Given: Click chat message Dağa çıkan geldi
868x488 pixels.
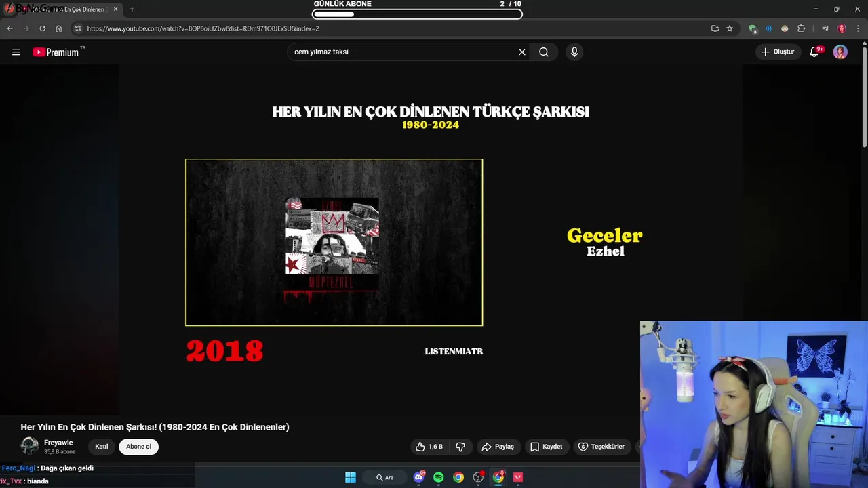Looking at the screenshot, I should pyautogui.click(x=66, y=468).
